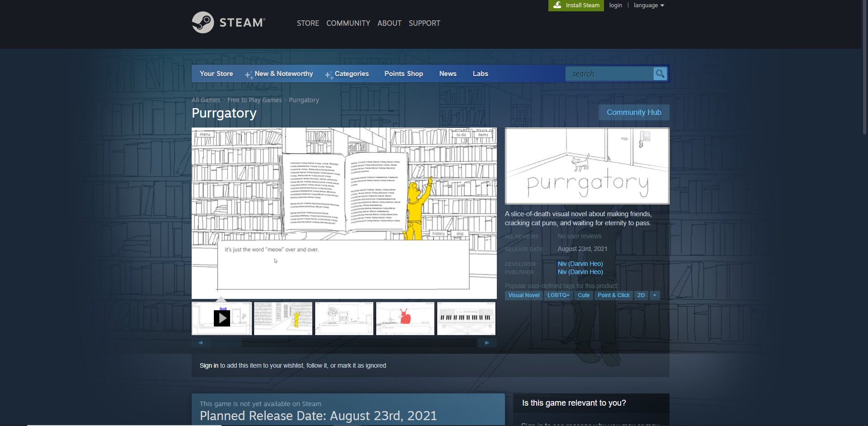Click the left arrow of thumbnail strip
This screenshot has height=426, width=868.
[201, 343]
